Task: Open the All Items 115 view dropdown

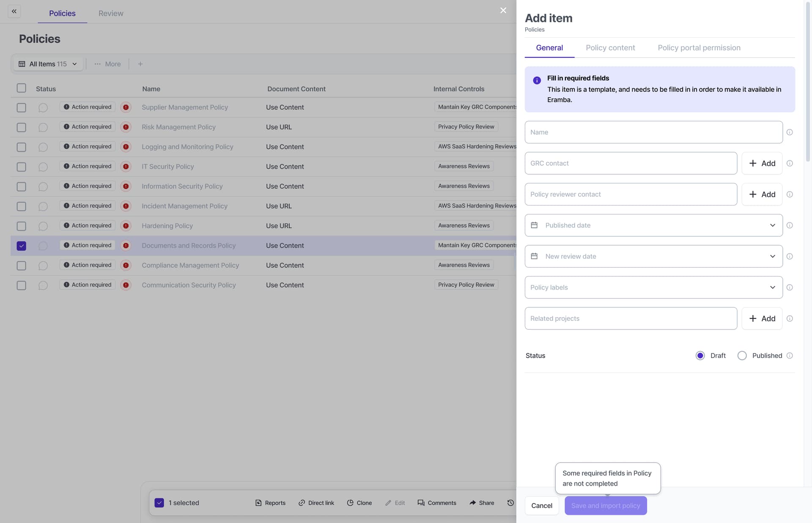Action: (48, 64)
